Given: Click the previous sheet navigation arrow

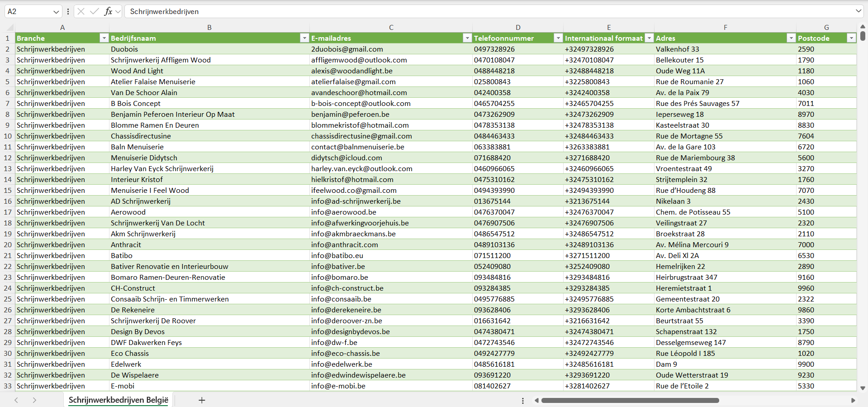Looking at the screenshot, I should pyautogui.click(x=16, y=400).
